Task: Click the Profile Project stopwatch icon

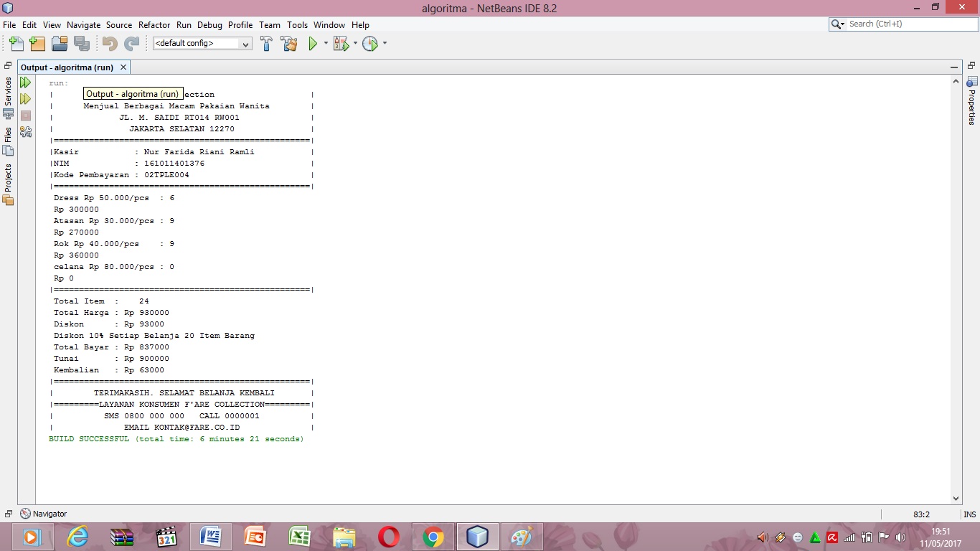Action: tap(372, 44)
